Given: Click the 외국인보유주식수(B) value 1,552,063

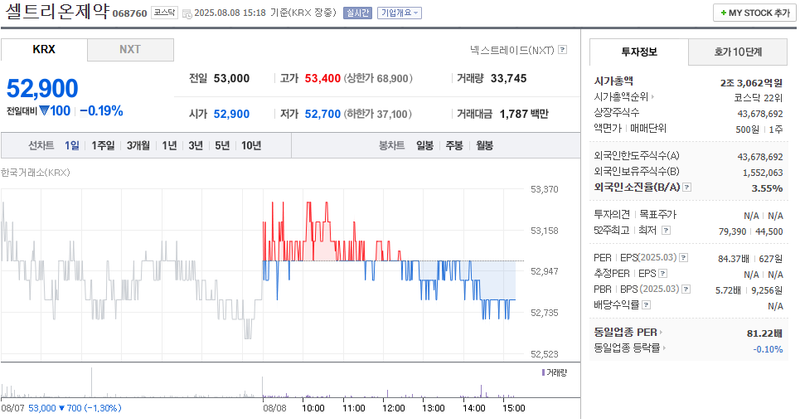Looking at the screenshot, I should pos(762,173).
